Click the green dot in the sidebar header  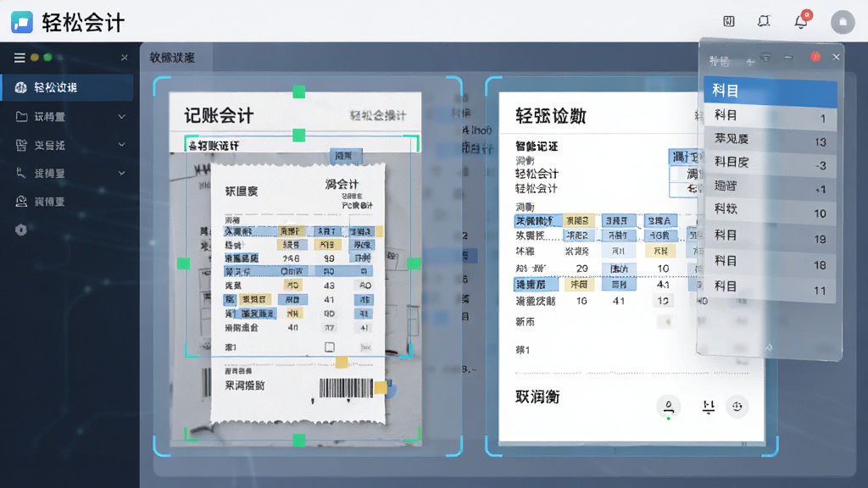(47, 57)
